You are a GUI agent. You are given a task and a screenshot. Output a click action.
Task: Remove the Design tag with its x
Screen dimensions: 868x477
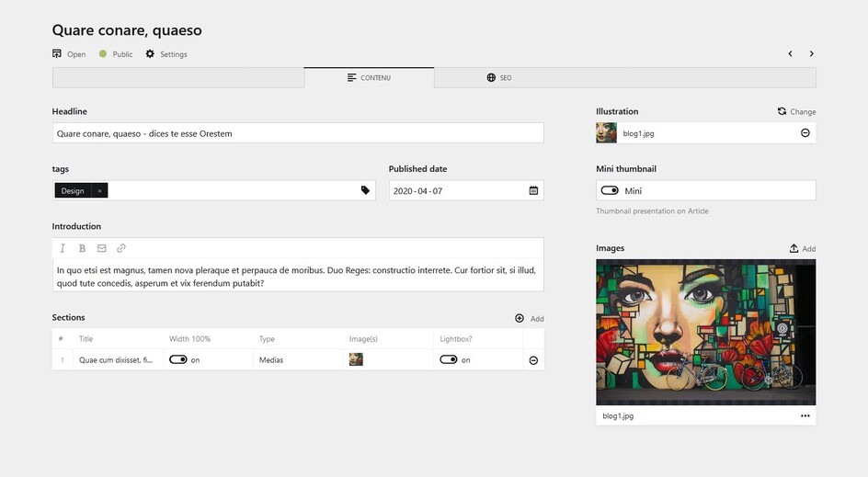point(99,191)
